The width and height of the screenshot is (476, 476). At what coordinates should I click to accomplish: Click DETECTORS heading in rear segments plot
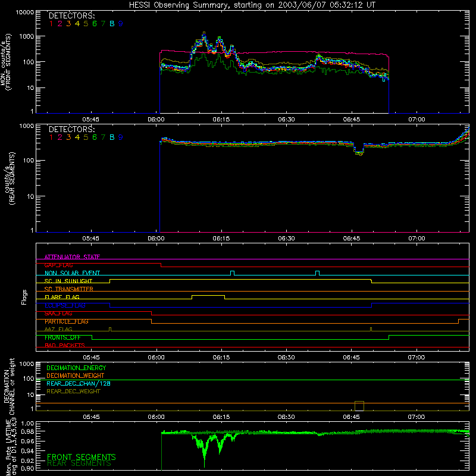click(x=71, y=129)
